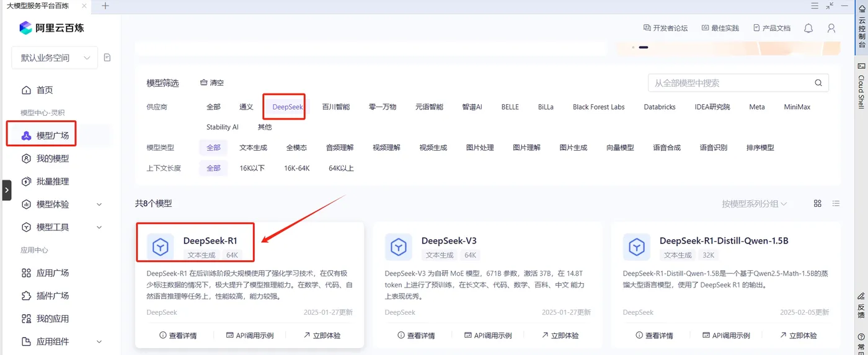Viewport: 868px width, 355px height.
Task: Click the 清空 clear filters icon button
Action: [x=212, y=82]
